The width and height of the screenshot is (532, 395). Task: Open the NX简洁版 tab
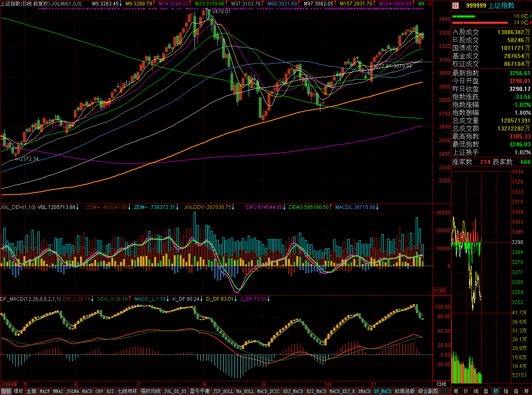405,391
